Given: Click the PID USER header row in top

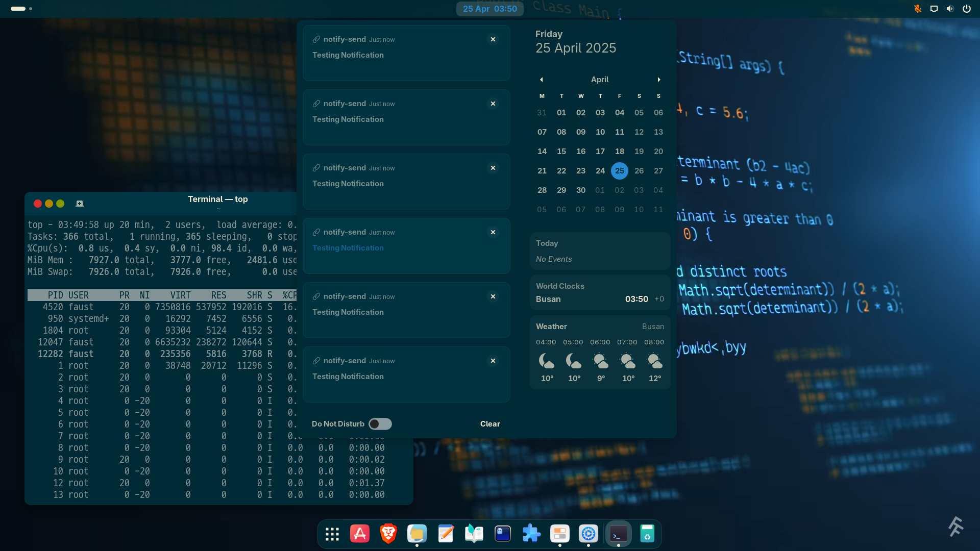Looking at the screenshot, I should pyautogui.click(x=162, y=295).
